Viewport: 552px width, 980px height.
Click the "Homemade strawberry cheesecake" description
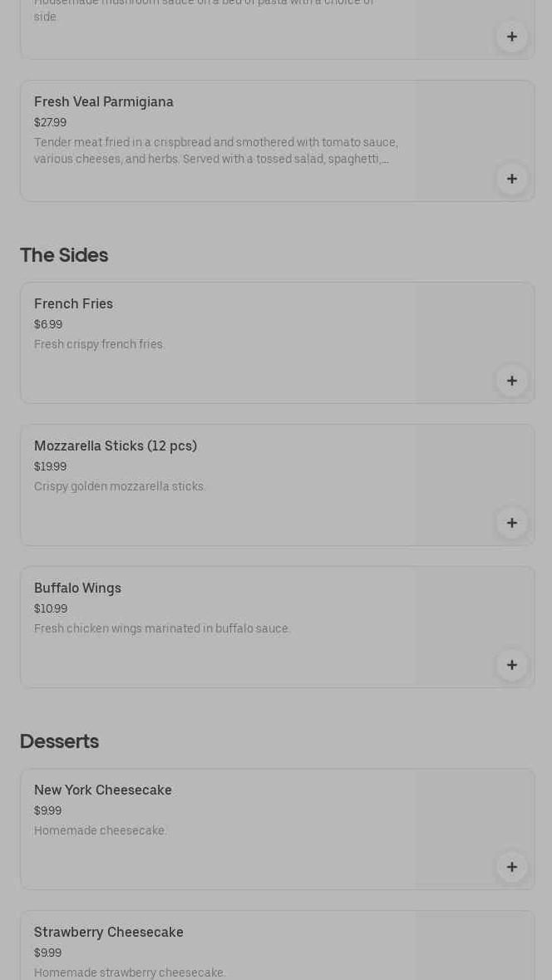(x=130, y=973)
